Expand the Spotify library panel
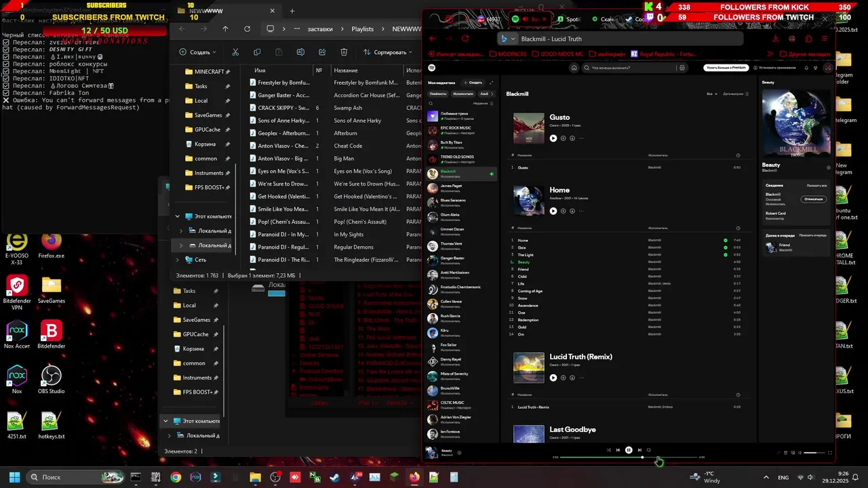The image size is (868, 488). click(x=492, y=83)
